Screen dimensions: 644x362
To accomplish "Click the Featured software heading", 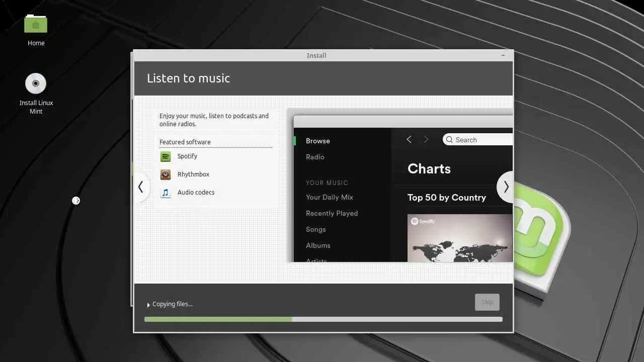I will pos(185,142).
